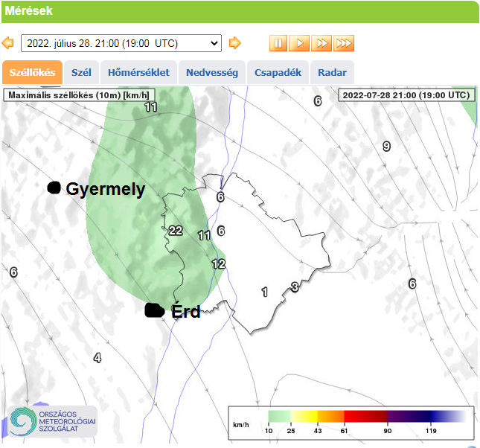This screenshot has height=448, width=480.
Task: Play animation at triple-arrow fastest speed
Action: pyautogui.click(x=344, y=43)
